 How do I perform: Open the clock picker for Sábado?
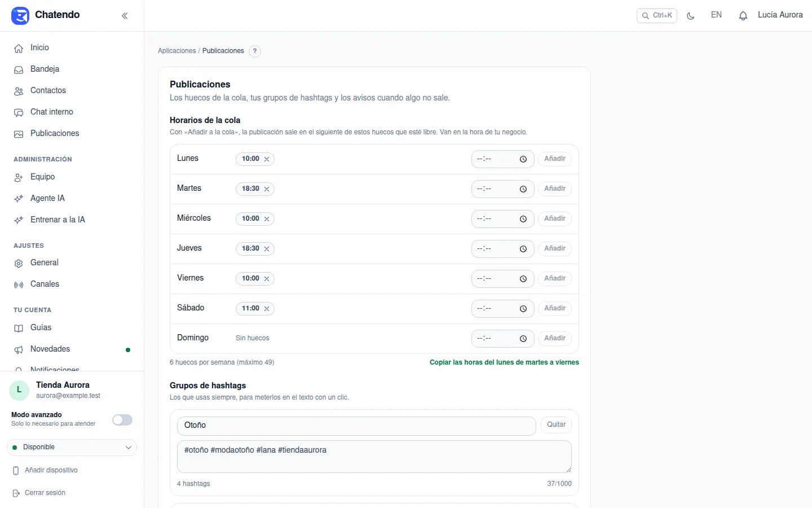523,309
